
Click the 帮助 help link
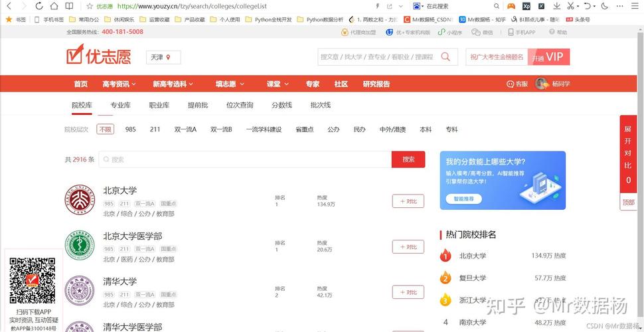tap(558, 32)
